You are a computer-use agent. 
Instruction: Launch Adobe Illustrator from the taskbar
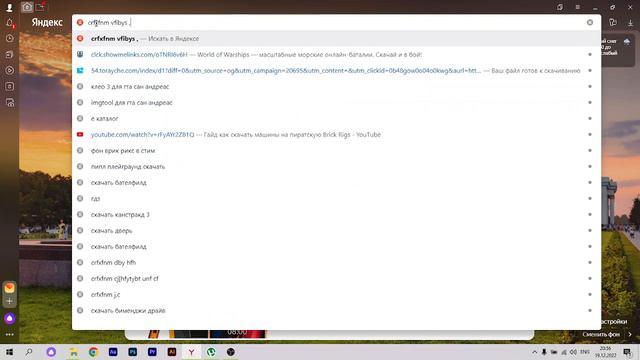172,352
